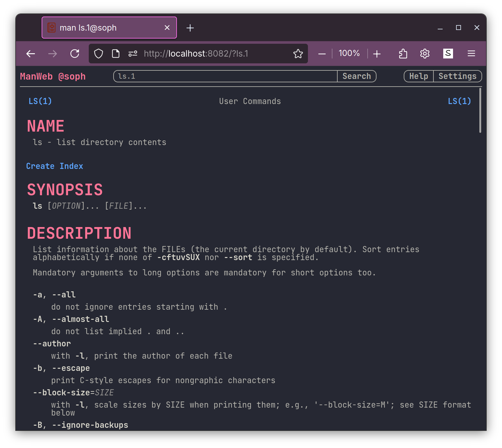This screenshot has height=448, width=502.
Task: Click the ls.1 search input field
Action: 225,76
